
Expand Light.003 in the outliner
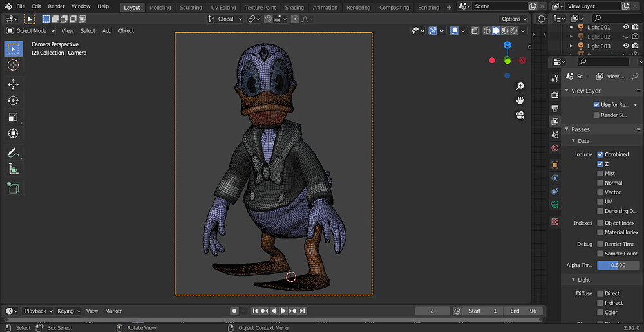(x=571, y=46)
